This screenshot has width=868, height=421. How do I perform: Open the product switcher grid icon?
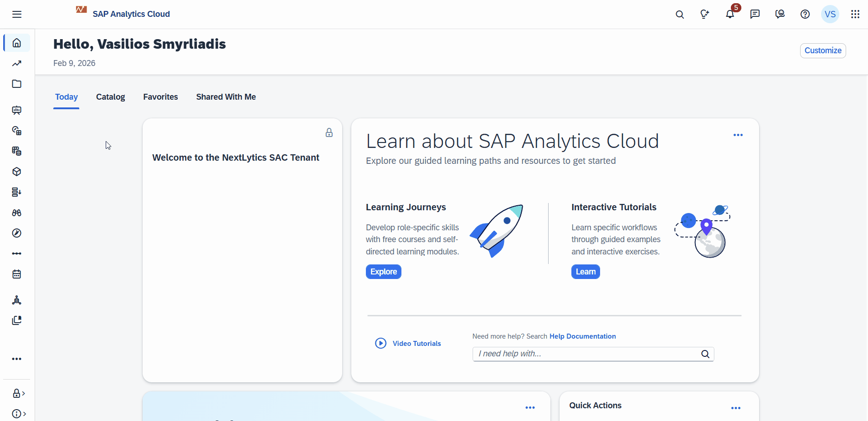point(855,14)
